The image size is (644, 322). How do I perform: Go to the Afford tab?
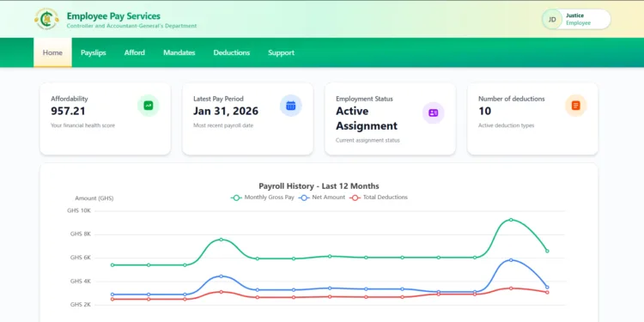(135, 52)
